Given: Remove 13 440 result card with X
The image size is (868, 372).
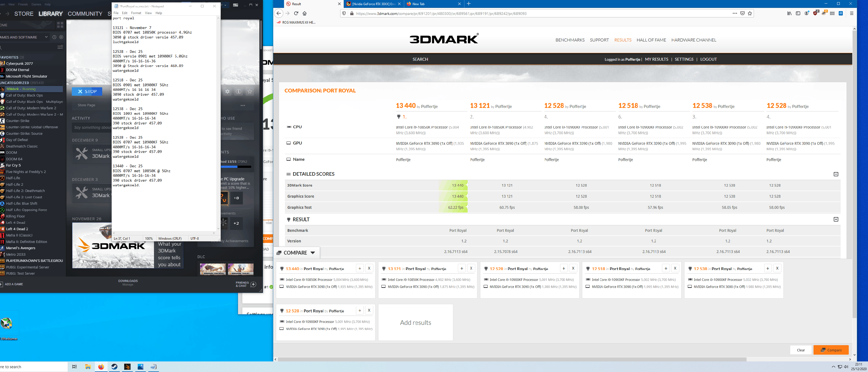Looking at the screenshot, I should [x=369, y=268].
